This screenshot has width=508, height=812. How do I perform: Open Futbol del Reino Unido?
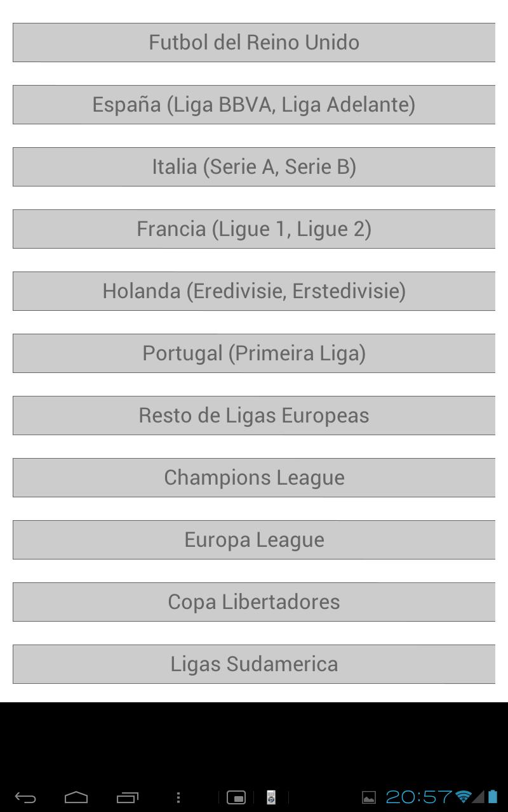(x=254, y=43)
